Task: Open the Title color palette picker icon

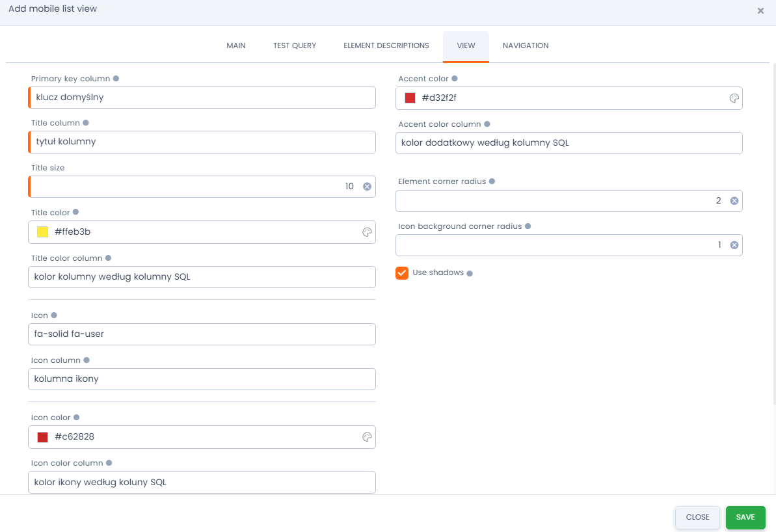Action: [x=367, y=232]
